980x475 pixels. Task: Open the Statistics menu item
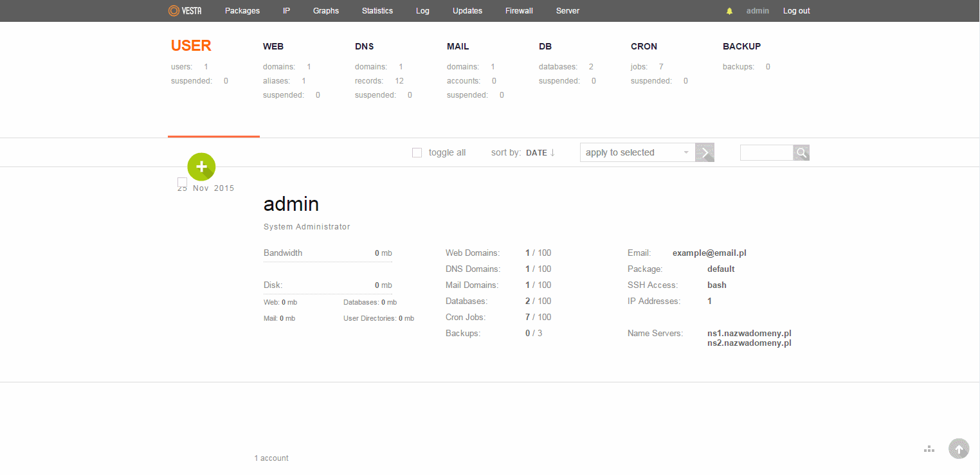377,11
